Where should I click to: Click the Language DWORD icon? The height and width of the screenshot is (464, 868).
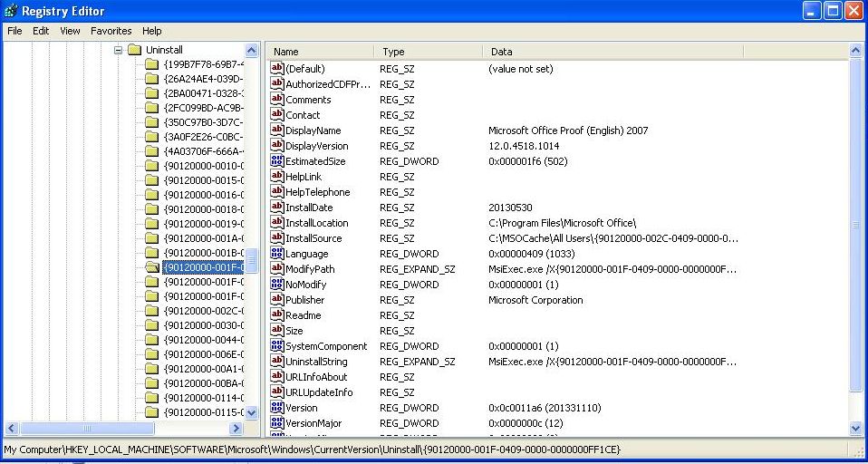276,254
